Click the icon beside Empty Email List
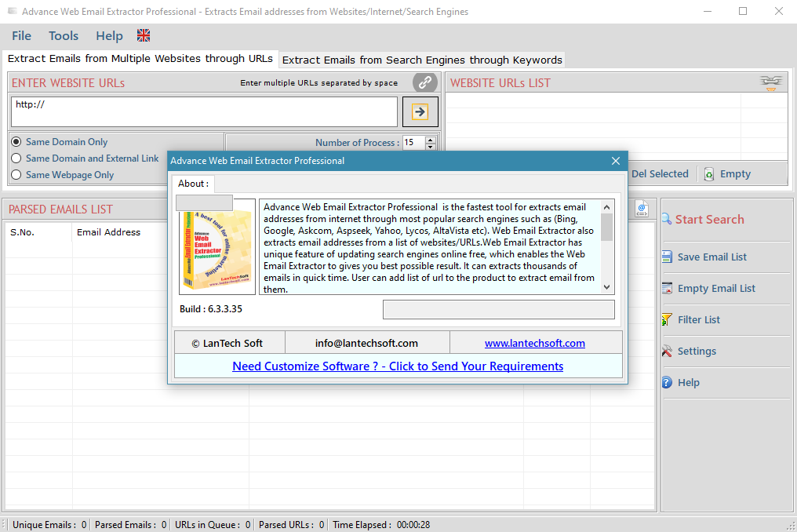This screenshot has height=532, width=797. [667, 289]
